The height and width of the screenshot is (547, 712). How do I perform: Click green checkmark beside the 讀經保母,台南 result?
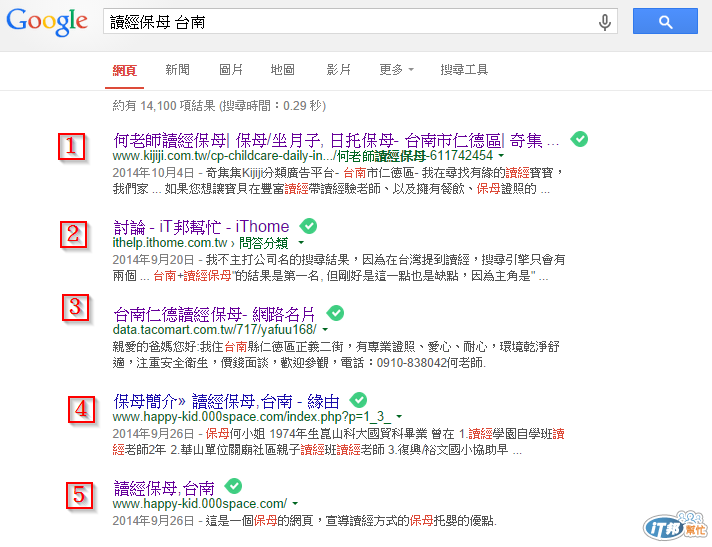pyautogui.click(x=233, y=486)
